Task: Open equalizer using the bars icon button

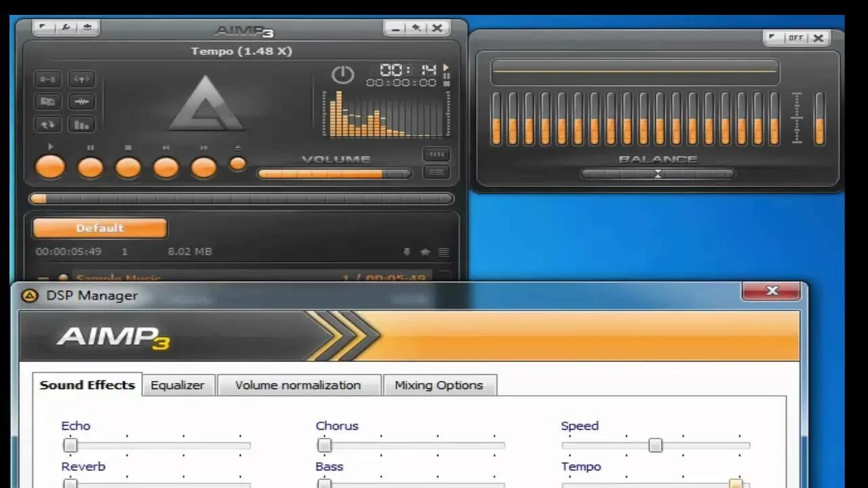Action: [82, 125]
